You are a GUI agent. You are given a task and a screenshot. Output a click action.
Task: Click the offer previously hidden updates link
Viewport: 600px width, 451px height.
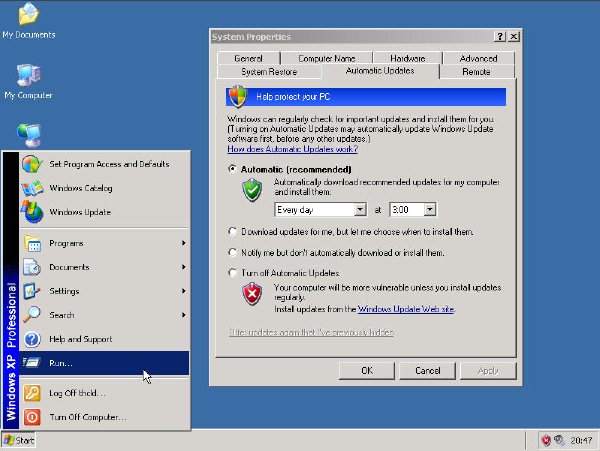[311, 332]
